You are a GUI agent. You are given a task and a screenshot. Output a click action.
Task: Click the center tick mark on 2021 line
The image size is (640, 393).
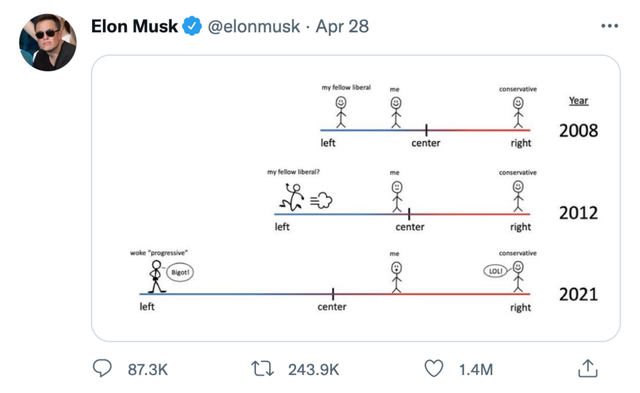[333, 294]
